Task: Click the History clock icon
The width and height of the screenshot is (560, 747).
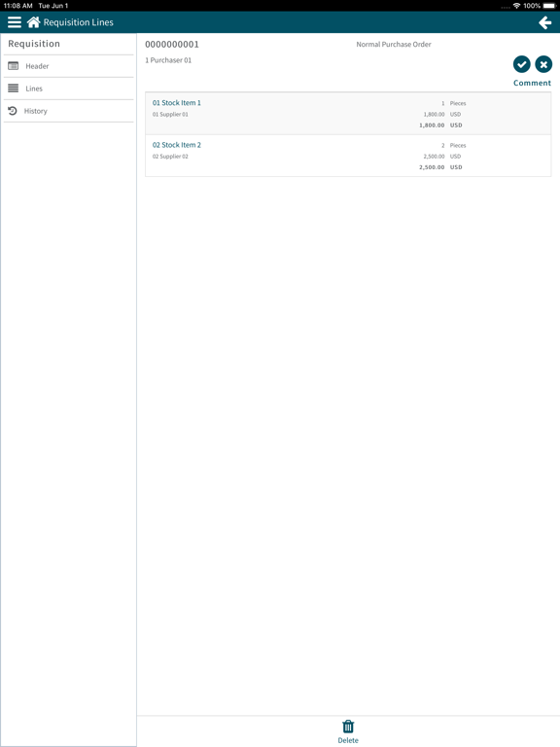Action: [x=13, y=111]
